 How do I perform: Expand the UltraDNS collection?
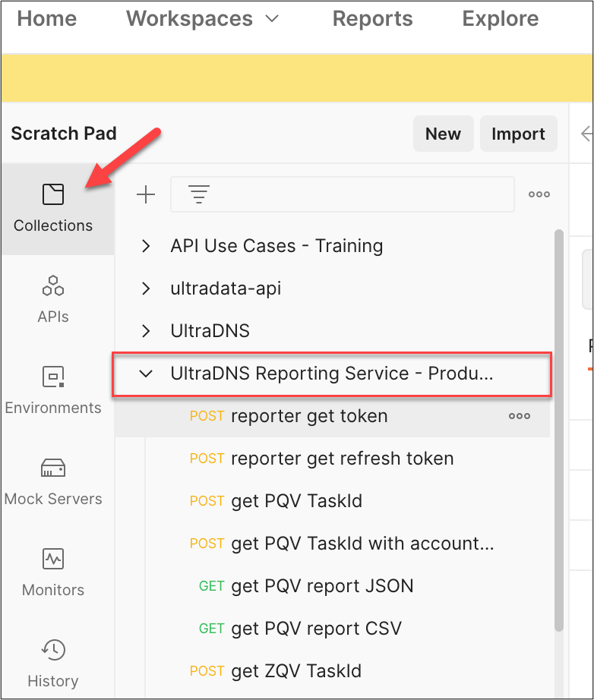[146, 331]
